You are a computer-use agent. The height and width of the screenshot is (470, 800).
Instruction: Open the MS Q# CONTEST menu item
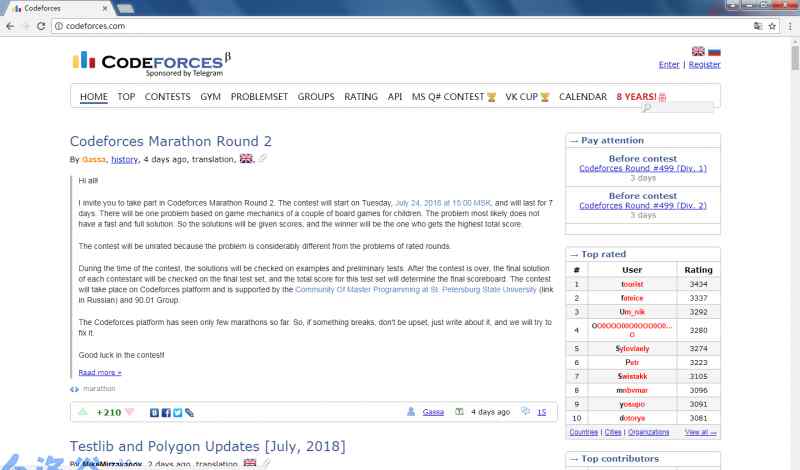coord(448,97)
